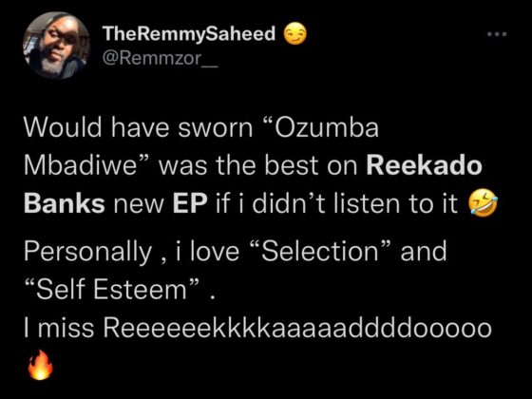The image size is (532, 399).
Task: Open the three-dot more options menu
Action: [497, 34]
